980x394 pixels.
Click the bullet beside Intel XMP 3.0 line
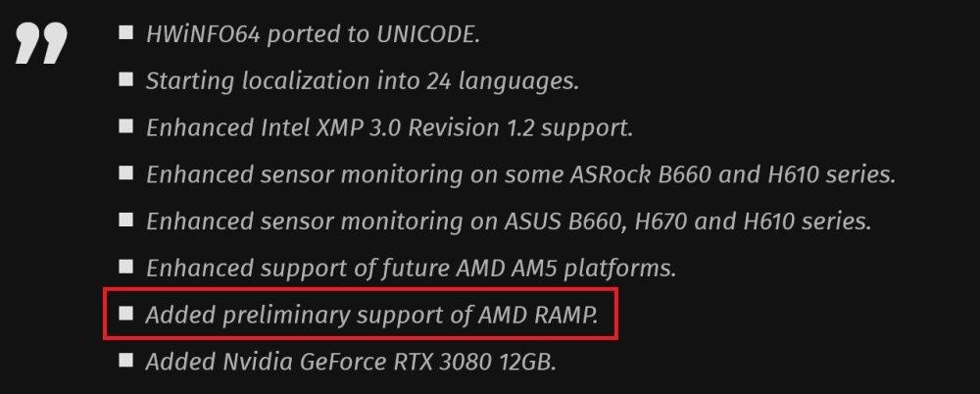point(126,126)
